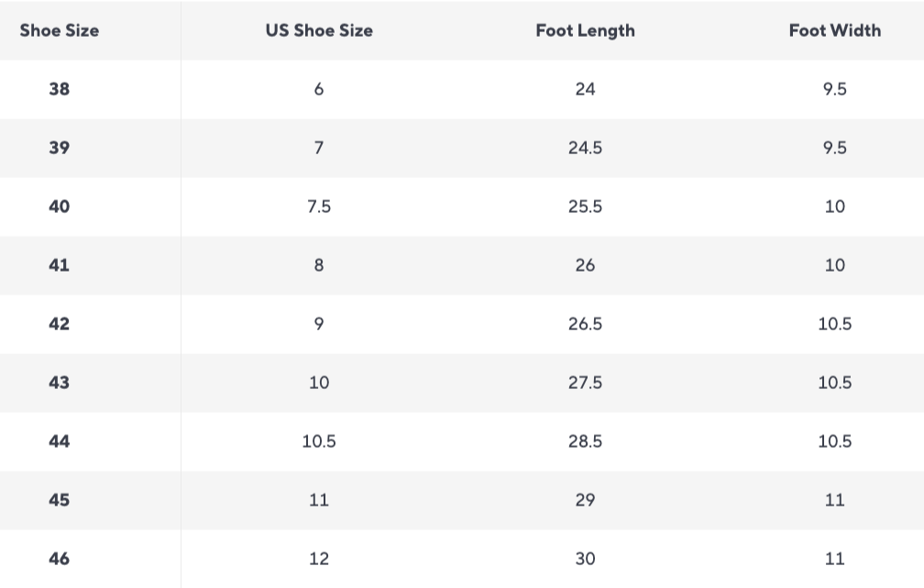Click the "Shoe Size" column header
Image resolution: width=924 pixels, height=588 pixels.
(x=60, y=30)
